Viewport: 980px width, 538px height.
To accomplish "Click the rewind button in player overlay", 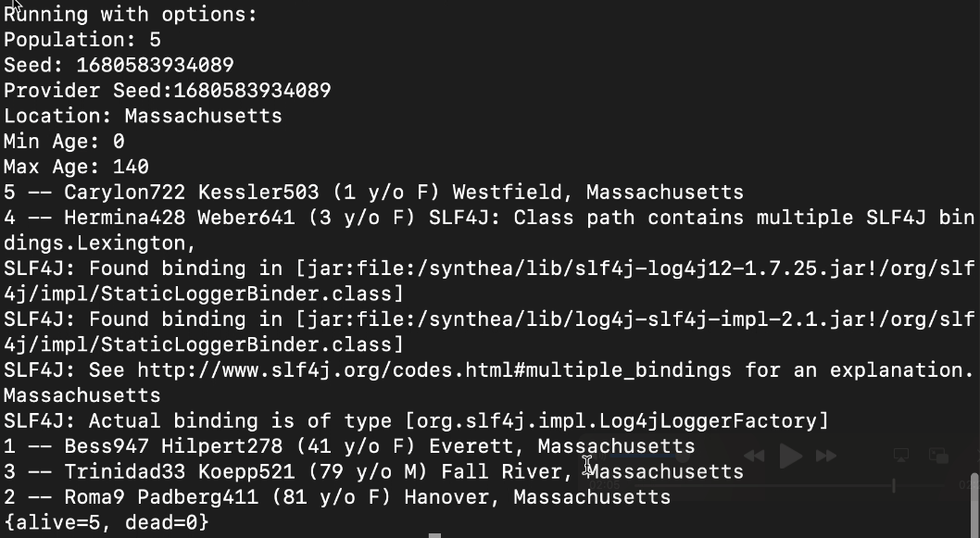I will pyautogui.click(x=754, y=456).
